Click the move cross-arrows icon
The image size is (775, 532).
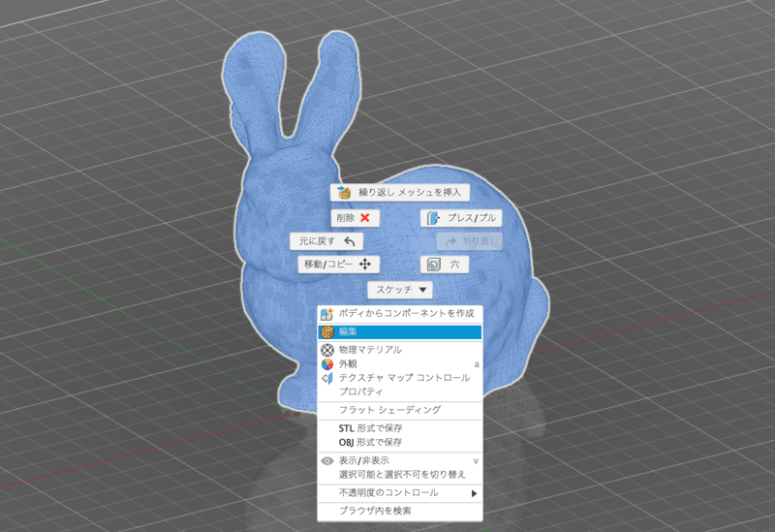coord(365,265)
